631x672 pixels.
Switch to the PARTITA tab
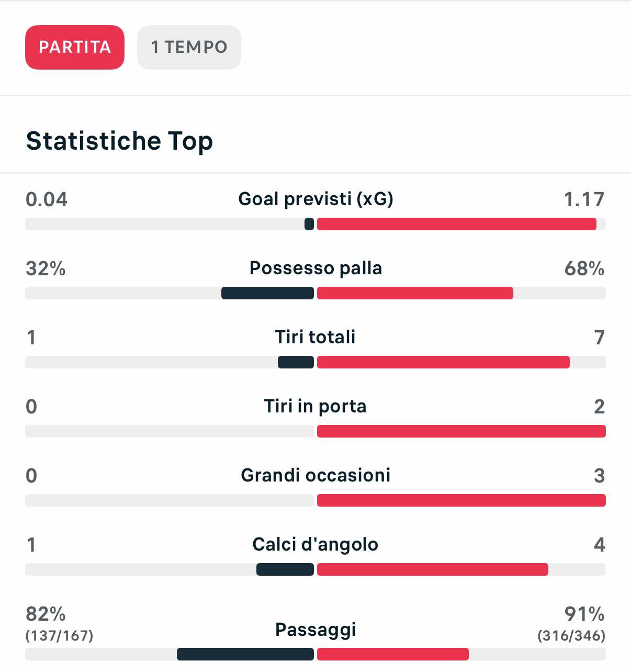[75, 47]
